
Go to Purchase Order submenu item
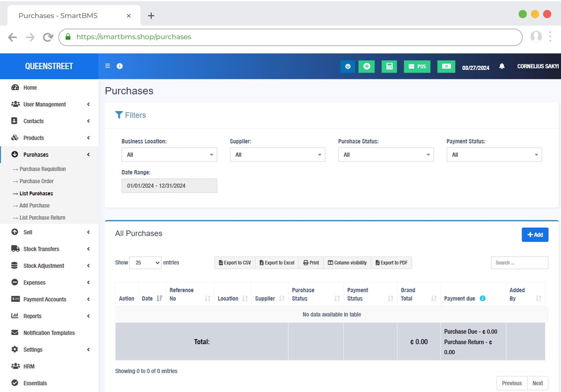pos(36,181)
